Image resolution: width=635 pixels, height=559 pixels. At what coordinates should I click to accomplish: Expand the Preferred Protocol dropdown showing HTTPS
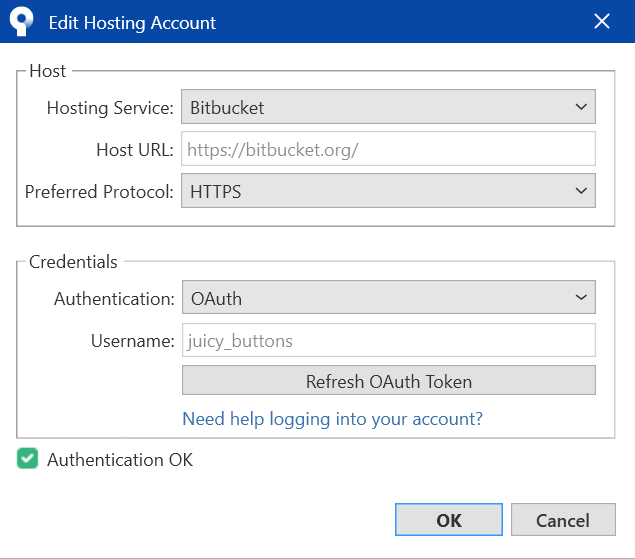click(388, 191)
